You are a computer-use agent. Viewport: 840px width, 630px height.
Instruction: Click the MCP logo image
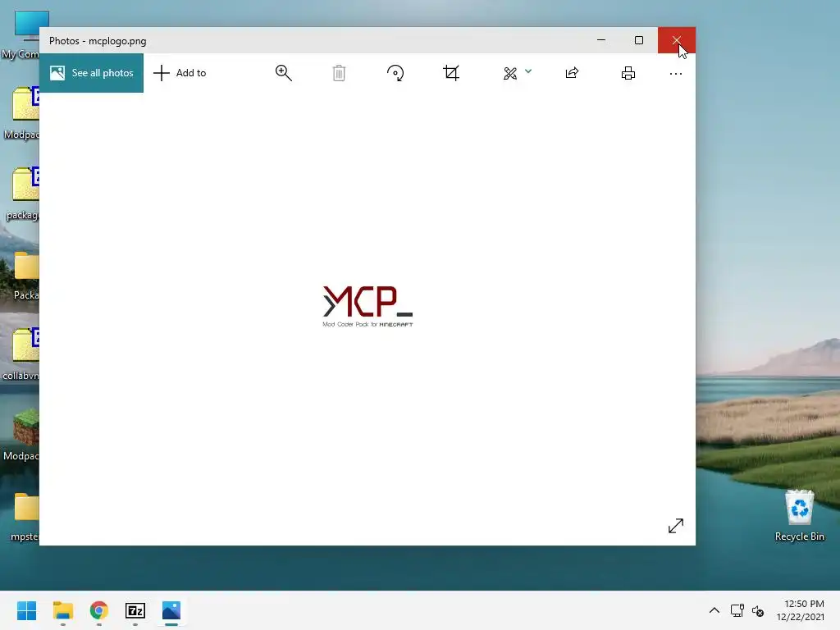(367, 306)
